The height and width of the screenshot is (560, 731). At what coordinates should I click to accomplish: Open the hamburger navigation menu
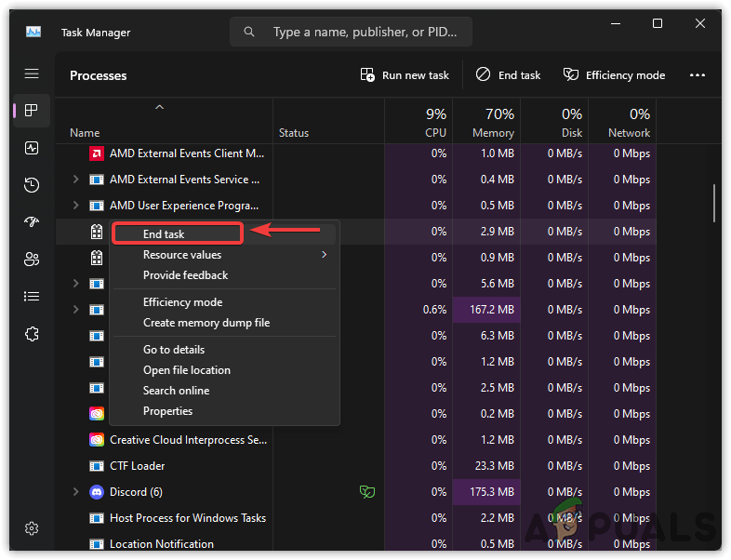pyautogui.click(x=32, y=73)
